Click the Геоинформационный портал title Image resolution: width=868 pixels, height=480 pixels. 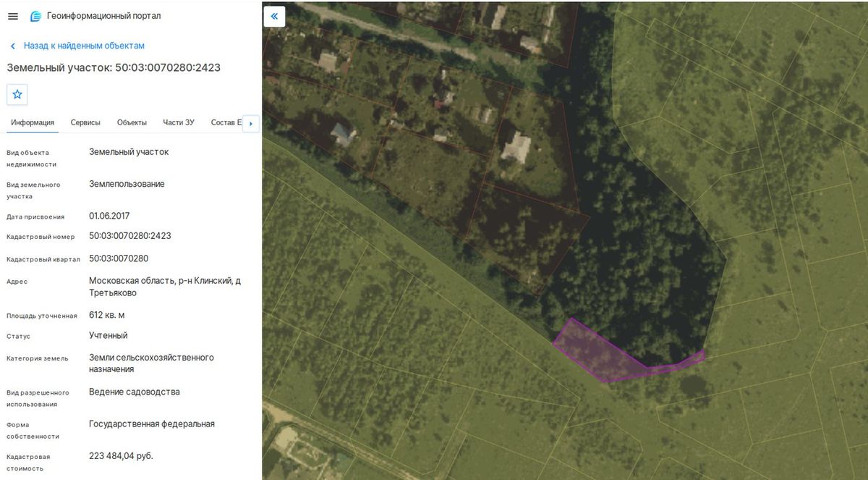(x=103, y=16)
